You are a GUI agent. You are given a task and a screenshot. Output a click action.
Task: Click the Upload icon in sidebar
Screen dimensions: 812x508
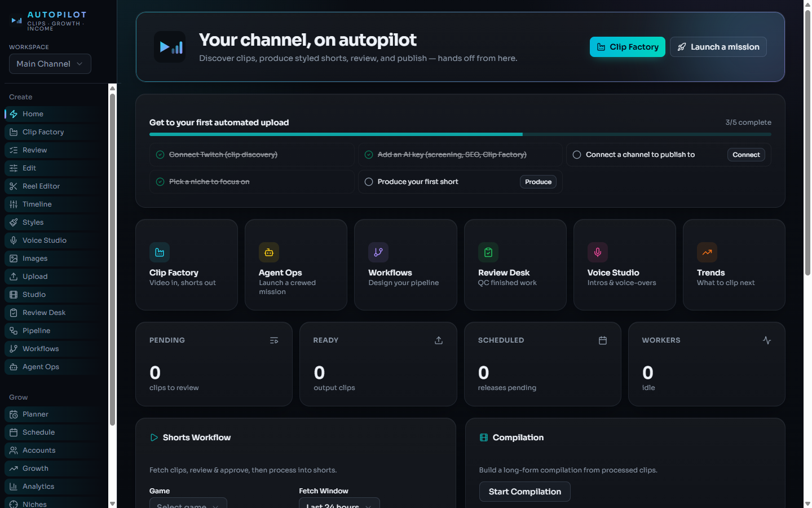(x=14, y=277)
